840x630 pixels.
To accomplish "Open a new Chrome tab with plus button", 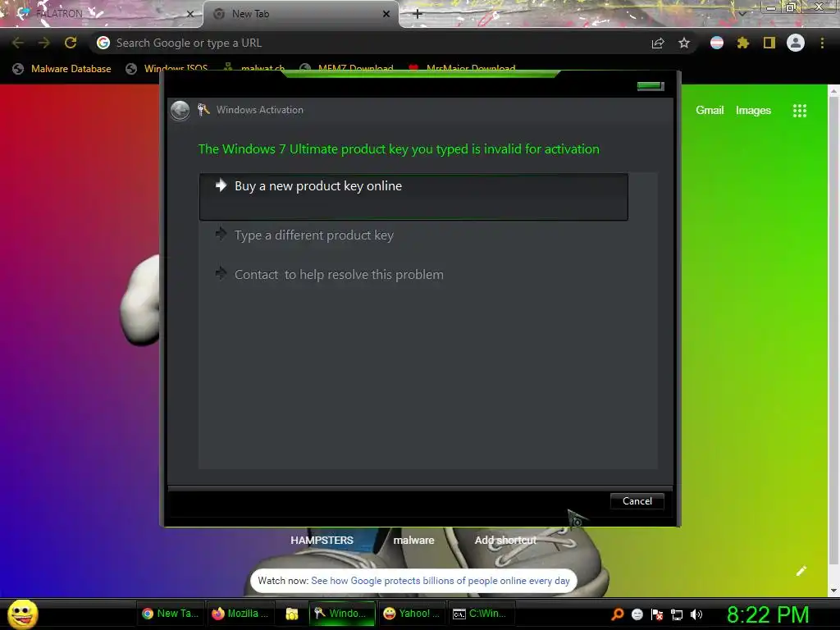I will 418,14.
